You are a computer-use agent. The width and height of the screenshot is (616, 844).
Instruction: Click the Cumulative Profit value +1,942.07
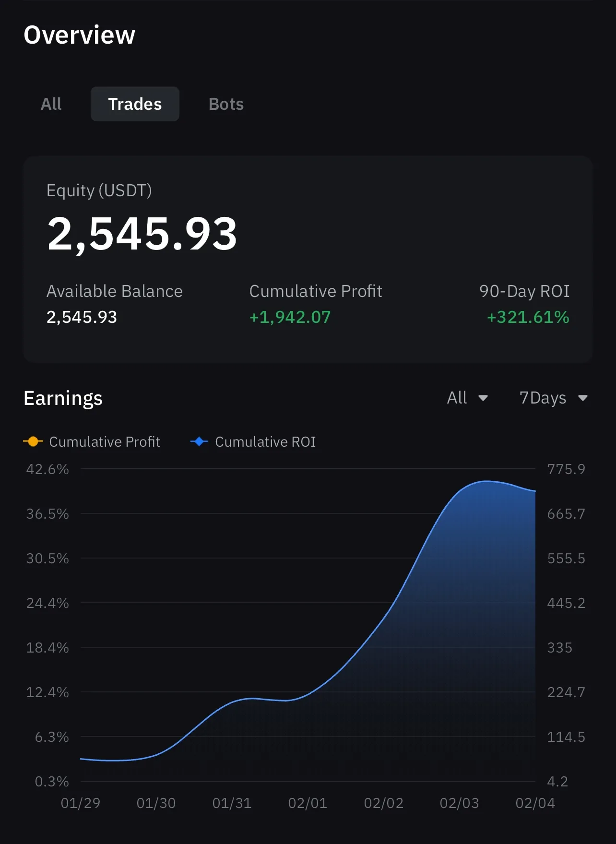coord(290,317)
